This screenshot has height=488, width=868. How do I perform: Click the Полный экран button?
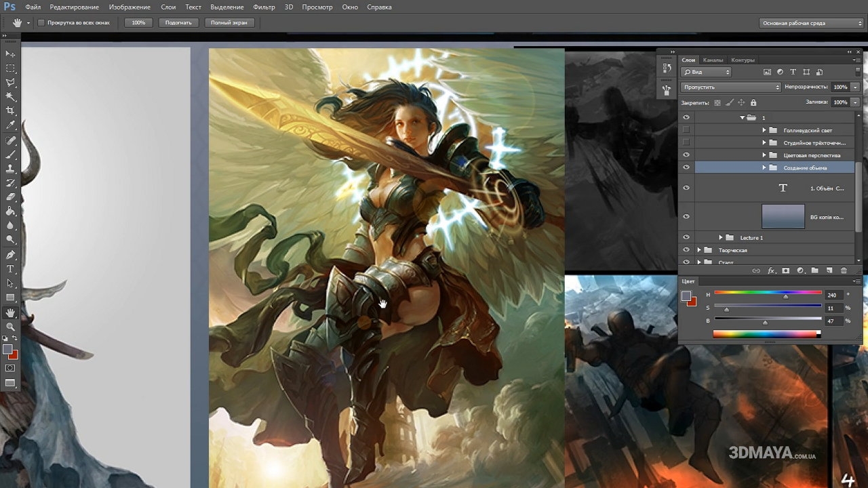pos(231,23)
